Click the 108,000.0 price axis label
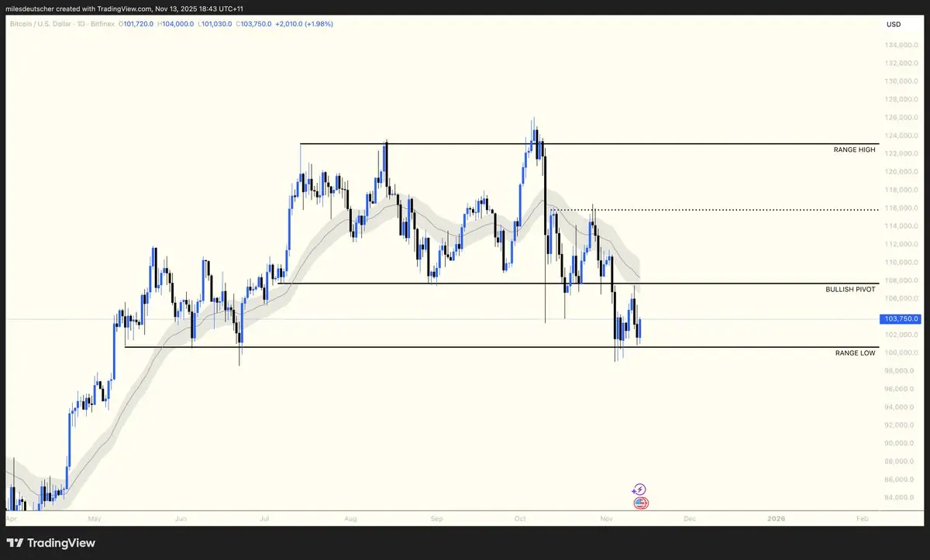 pos(901,280)
